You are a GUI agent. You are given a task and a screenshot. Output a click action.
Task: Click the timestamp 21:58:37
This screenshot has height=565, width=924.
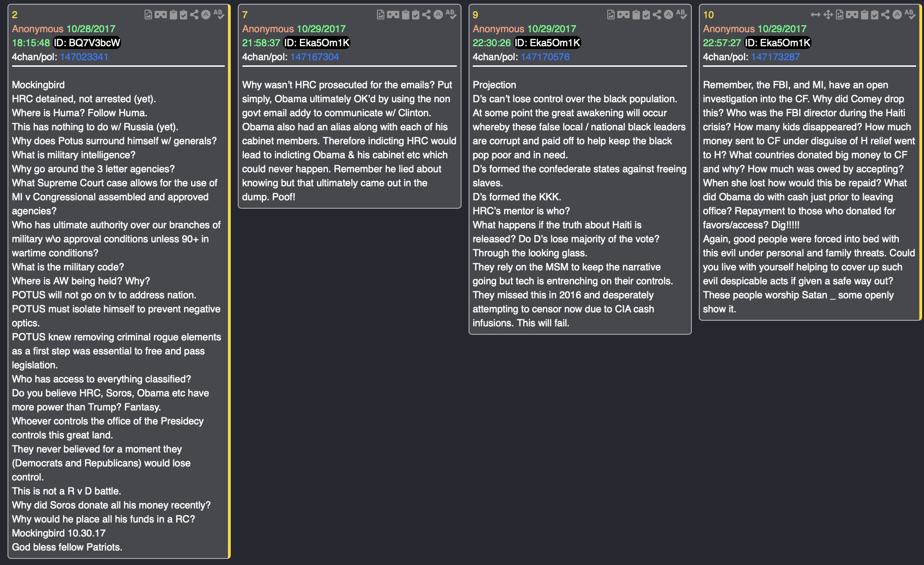coord(261,43)
